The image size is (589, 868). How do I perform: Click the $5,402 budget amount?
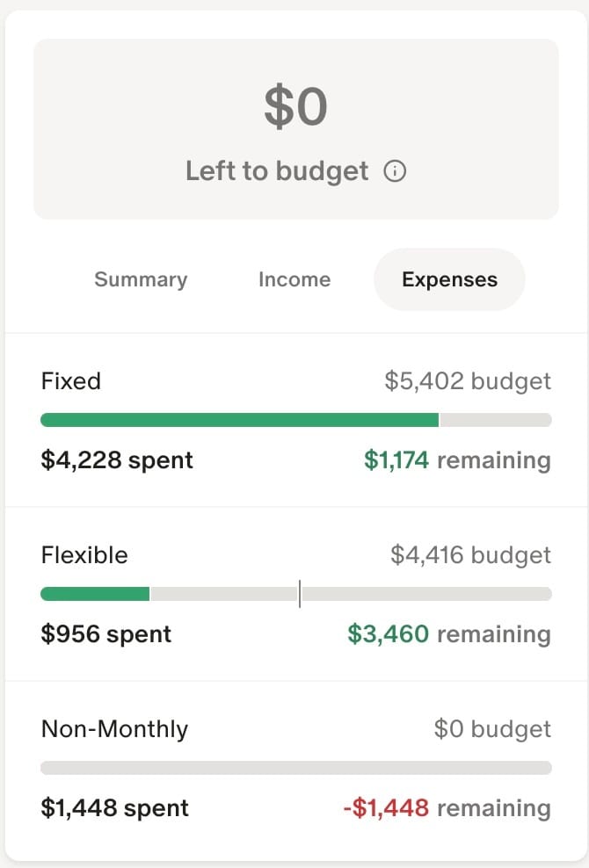click(468, 381)
